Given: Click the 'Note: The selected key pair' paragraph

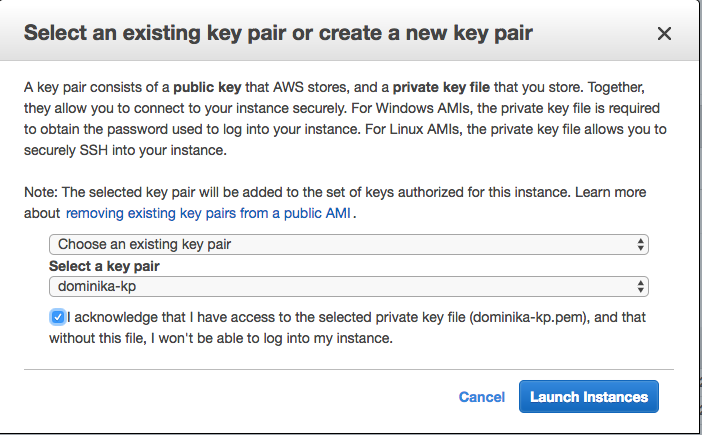Looking at the screenshot, I should point(300,191).
